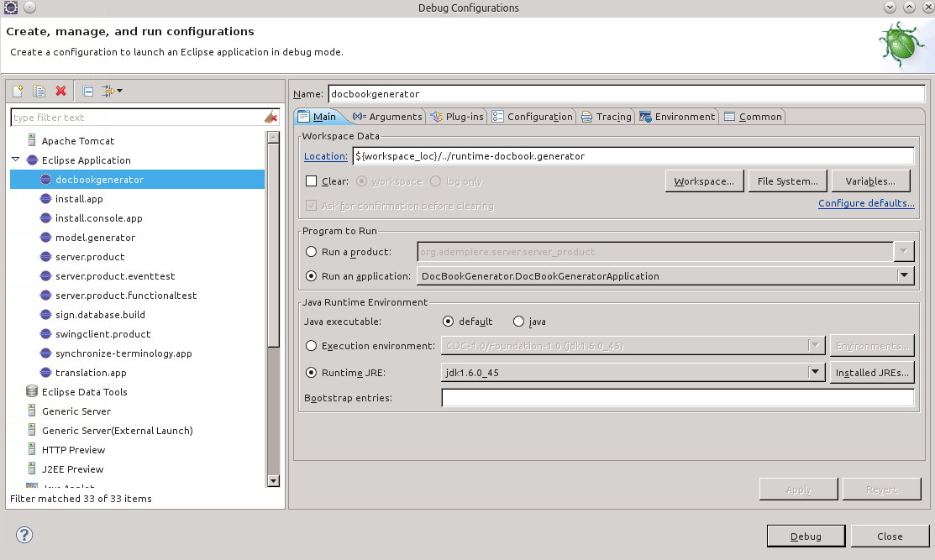Viewport: 935px width, 560px height.
Task: Click the workspace Location text field
Action: tap(633, 156)
